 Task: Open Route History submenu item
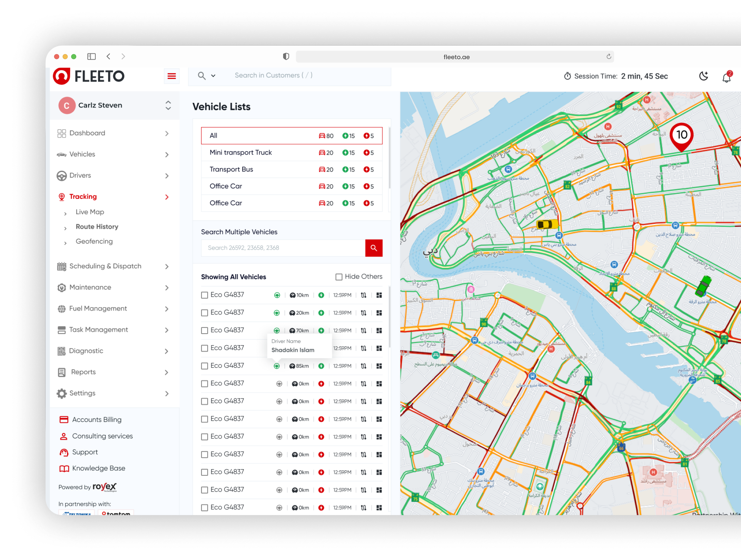tap(97, 227)
